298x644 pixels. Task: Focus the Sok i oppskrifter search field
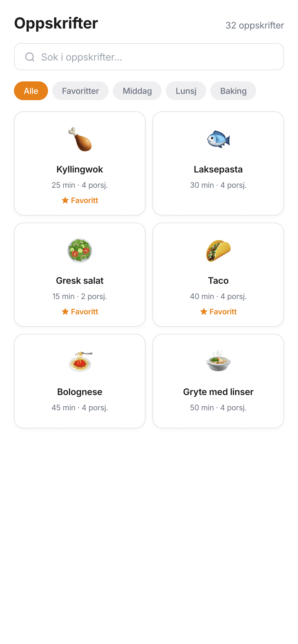(155, 57)
